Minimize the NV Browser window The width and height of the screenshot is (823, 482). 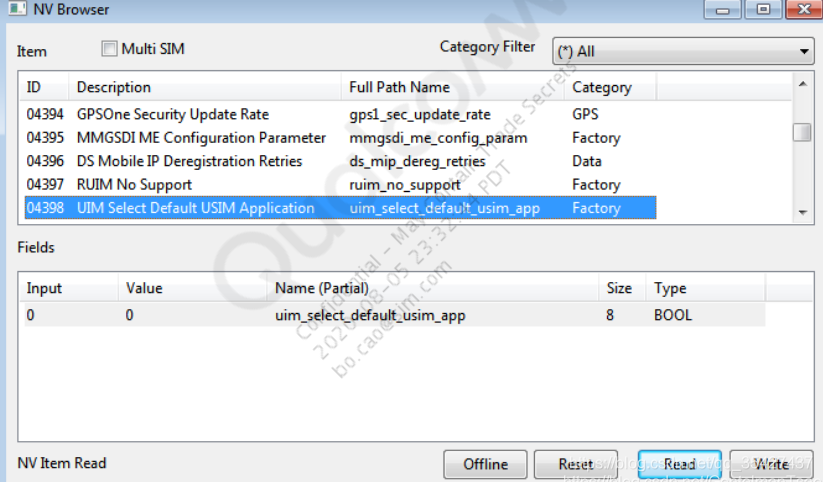(x=723, y=9)
